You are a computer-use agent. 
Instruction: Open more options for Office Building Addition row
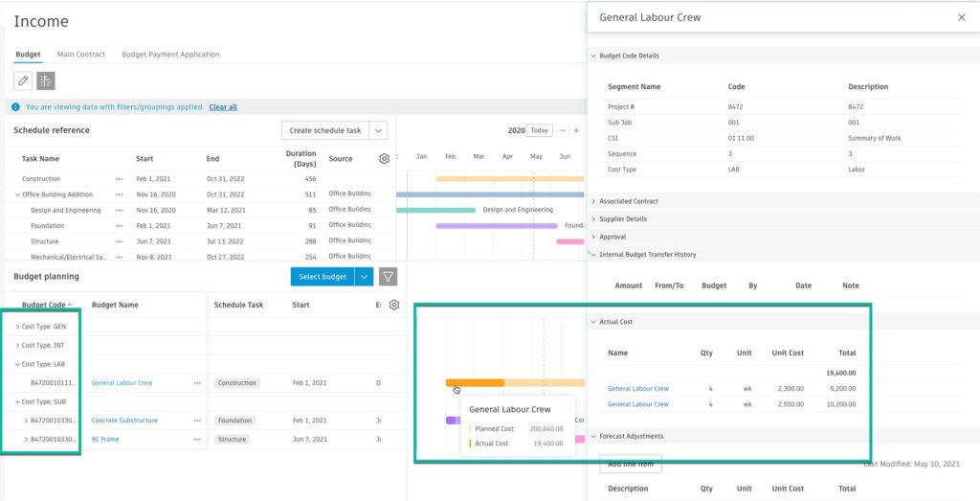pyautogui.click(x=120, y=194)
